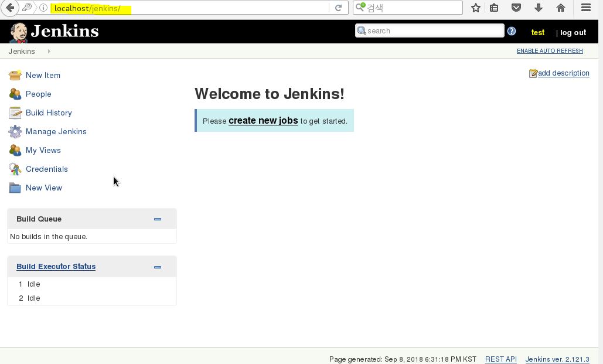Select executor 2 Idle row
603x364 pixels.
pyautogui.click(x=92, y=298)
